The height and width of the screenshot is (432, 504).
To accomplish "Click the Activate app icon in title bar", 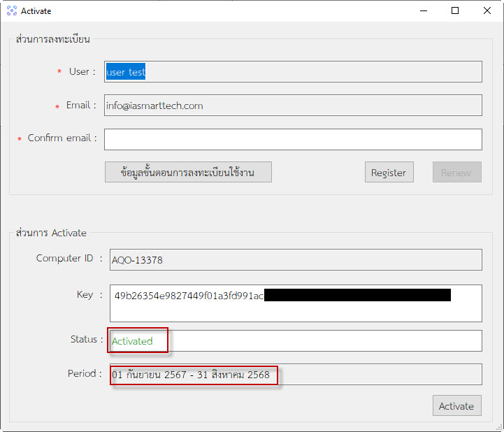I will 12,10.
